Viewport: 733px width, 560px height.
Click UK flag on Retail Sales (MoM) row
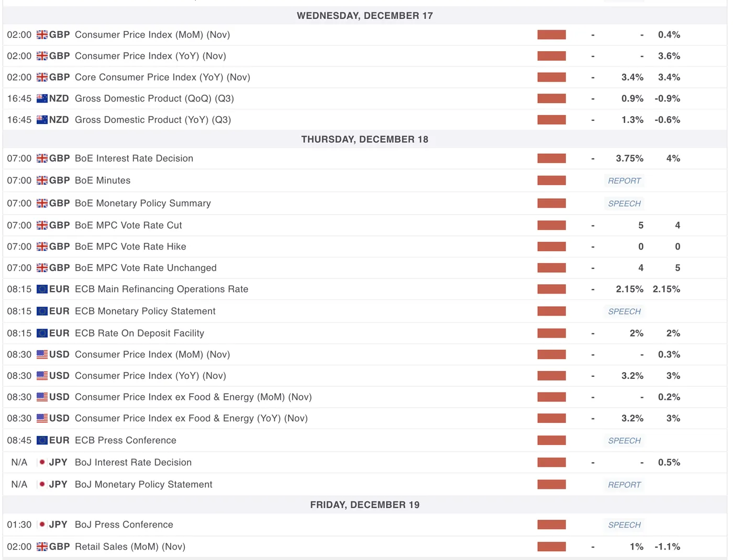coord(42,546)
